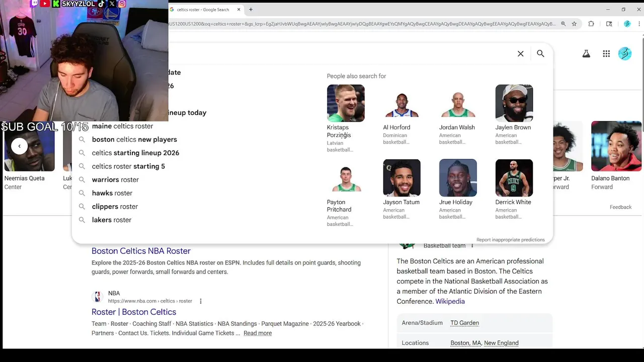Open the three-dot menu beside 'Basketball team'

click(472, 246)
